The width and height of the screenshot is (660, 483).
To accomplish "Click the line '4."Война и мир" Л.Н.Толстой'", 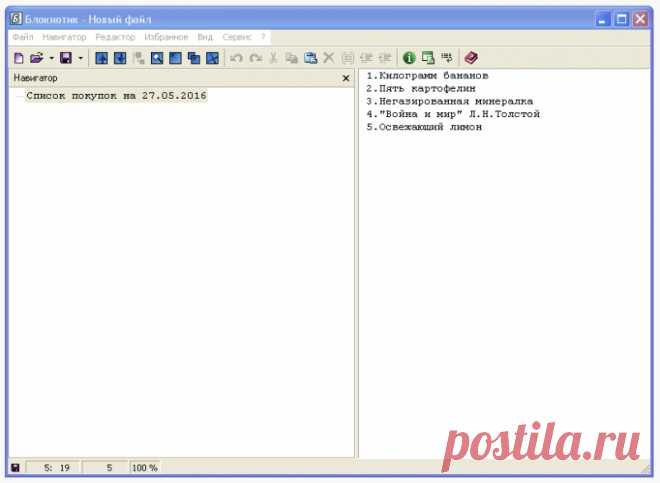I will pyautogui.click(x=453, y=114).
